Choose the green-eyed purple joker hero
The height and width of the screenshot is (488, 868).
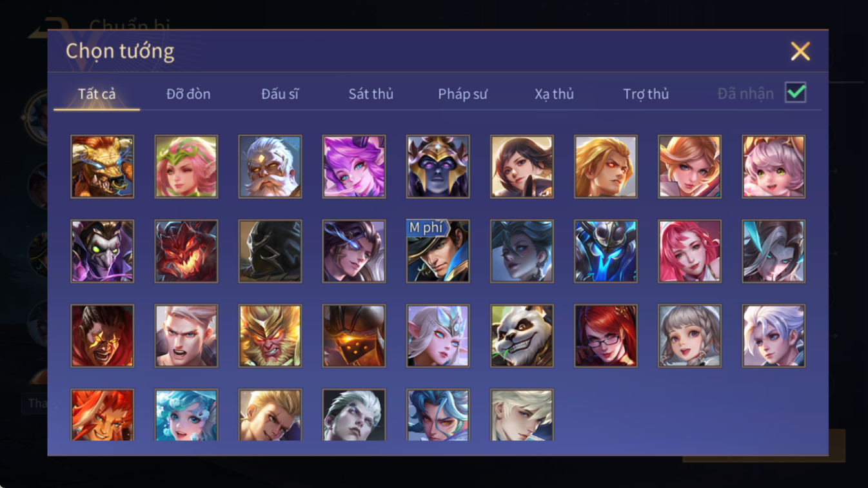[103, 251]
